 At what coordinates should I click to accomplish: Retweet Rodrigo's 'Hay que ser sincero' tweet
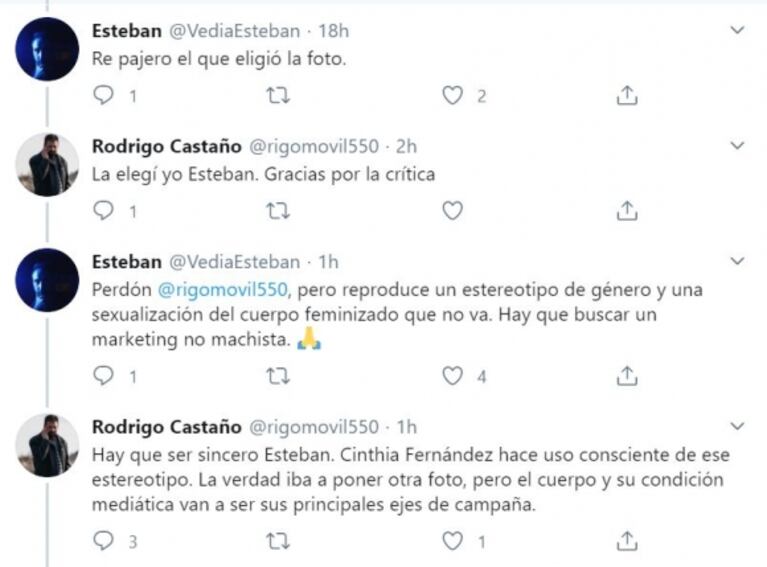(x=281, y=541)
